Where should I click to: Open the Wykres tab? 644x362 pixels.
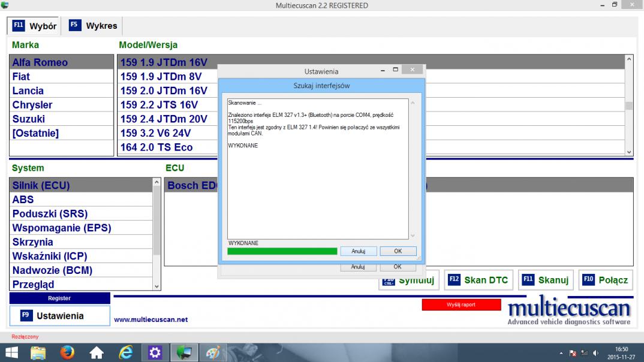pos(93,26)
